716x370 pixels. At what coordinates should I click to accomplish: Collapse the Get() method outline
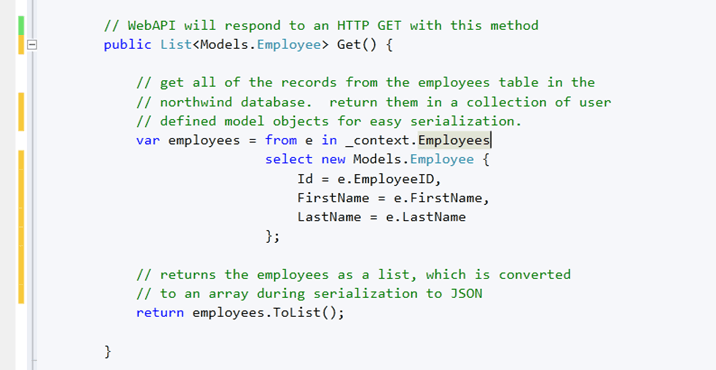32,45
